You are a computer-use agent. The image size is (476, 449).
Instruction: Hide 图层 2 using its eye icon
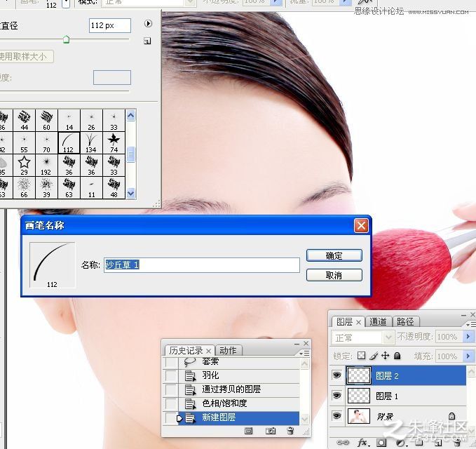[x=336, y=375]
